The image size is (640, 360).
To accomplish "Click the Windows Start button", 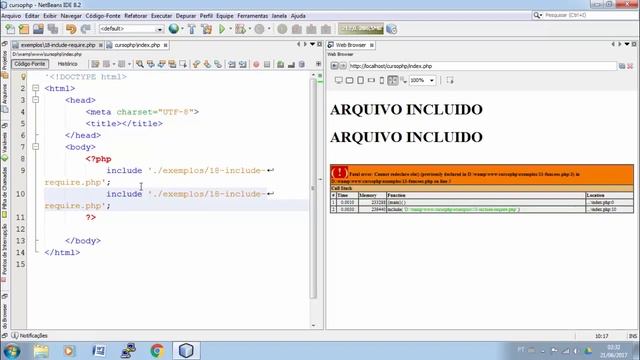I will 11,351.
